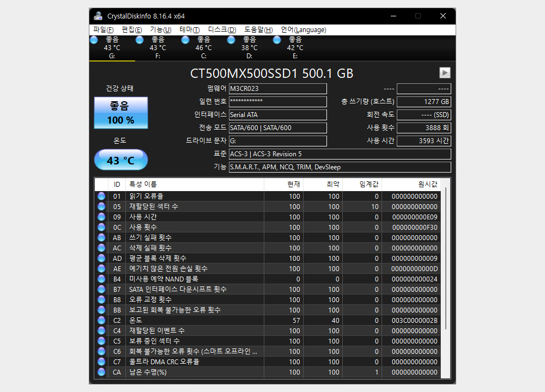Viewport: 545px width, 392px height.
Task: Open the 디스크(D) menu
Action: (222, 30)
